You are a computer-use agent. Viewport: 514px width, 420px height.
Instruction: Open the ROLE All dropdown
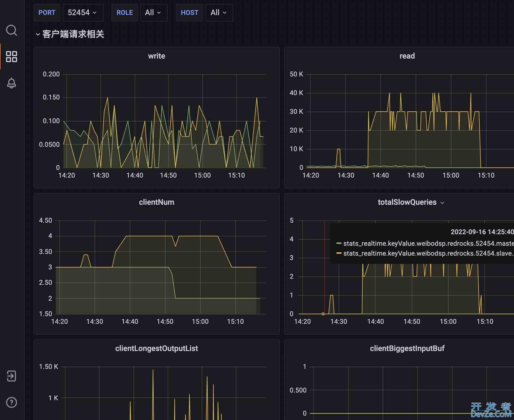point(153,13)
